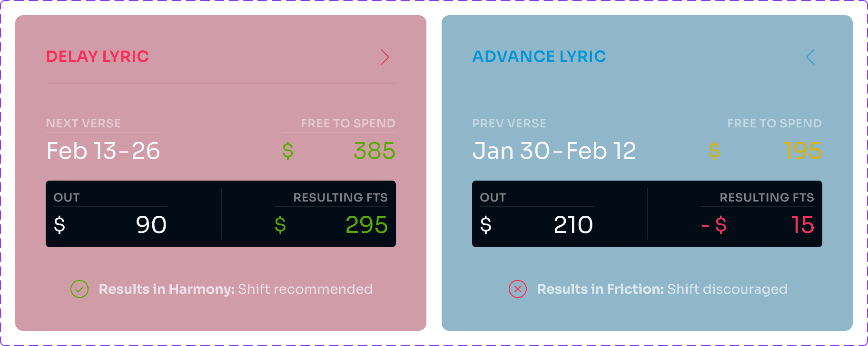This screenshot has width=868, height=346.
Task: Click the Jan 30-Feb 12 prev verse date
Action: point(554,151)
